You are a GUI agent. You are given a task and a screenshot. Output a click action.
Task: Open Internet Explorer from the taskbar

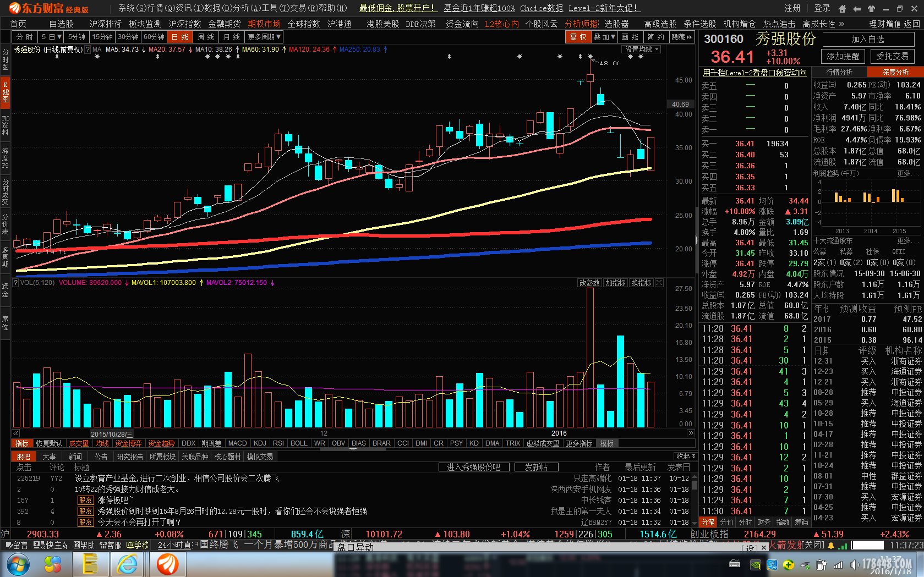[x=127, y=564]
